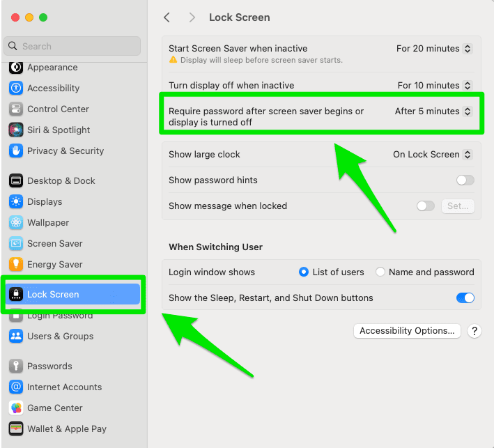Screen dimensions: 494x448
Task: Select the Name and password radio button
Action: pyautogui.click(x=380, y=272)
